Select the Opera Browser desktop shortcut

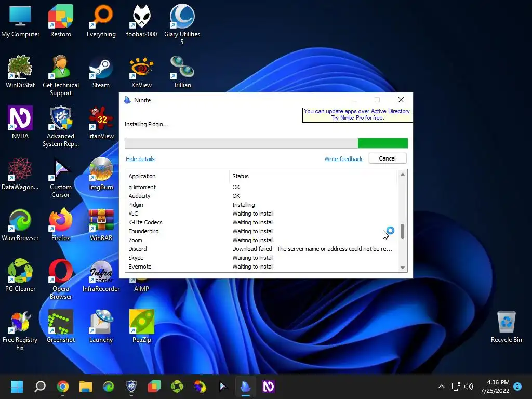[x=61, y=279]
